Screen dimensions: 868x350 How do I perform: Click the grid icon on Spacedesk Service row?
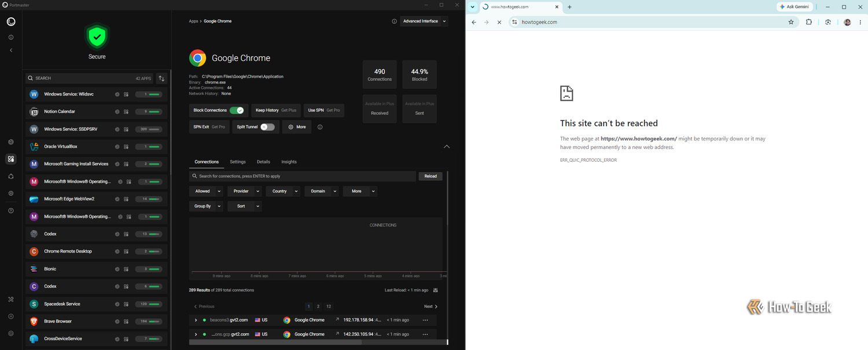[126, 304]
